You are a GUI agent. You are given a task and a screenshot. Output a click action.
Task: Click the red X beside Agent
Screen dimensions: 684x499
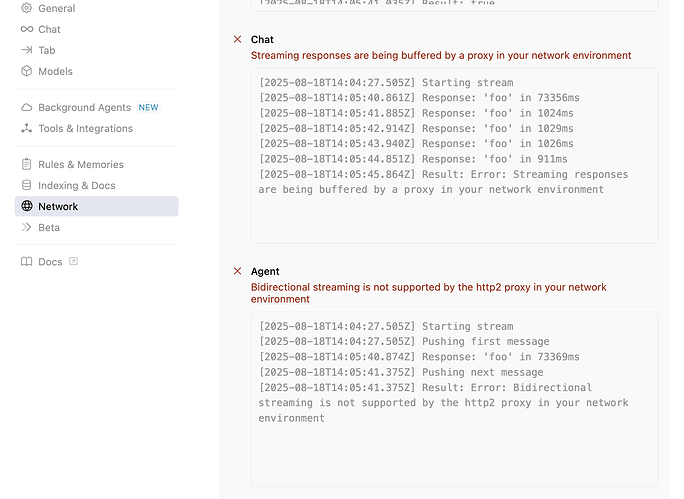(237, 271)
